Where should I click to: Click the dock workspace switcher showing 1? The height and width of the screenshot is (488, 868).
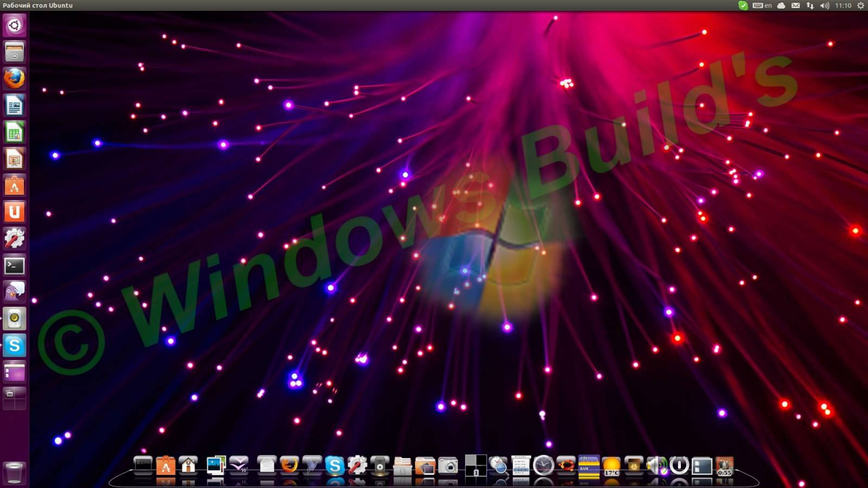click(475, 466)
